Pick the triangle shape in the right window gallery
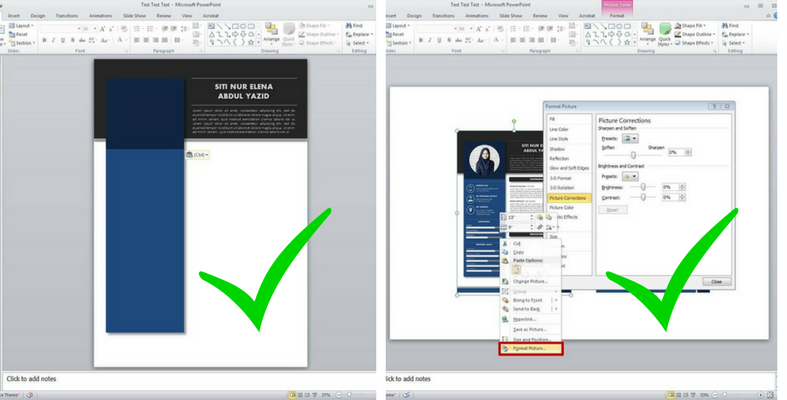This screenshot has height=400, width=787. pos(588,35)
